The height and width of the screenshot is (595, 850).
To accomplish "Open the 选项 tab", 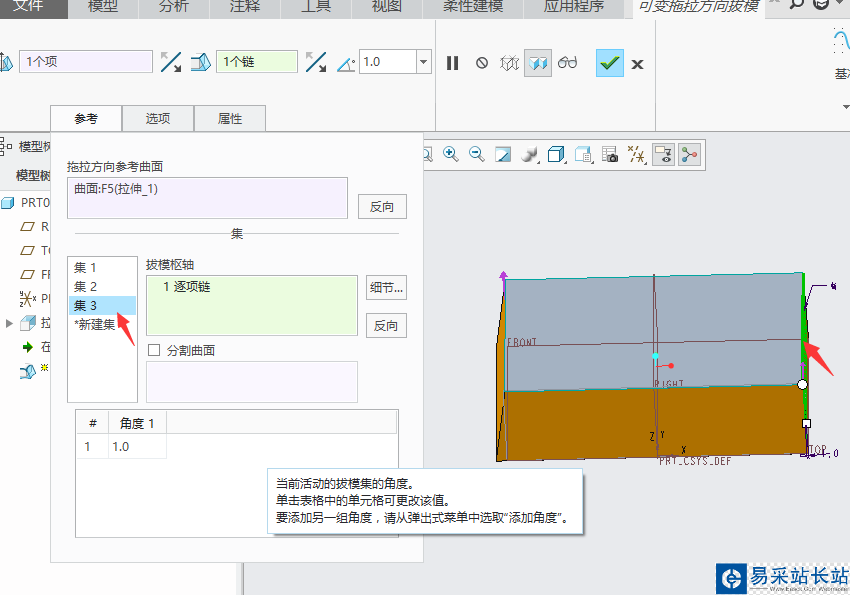I will click(x=158, y=119).
